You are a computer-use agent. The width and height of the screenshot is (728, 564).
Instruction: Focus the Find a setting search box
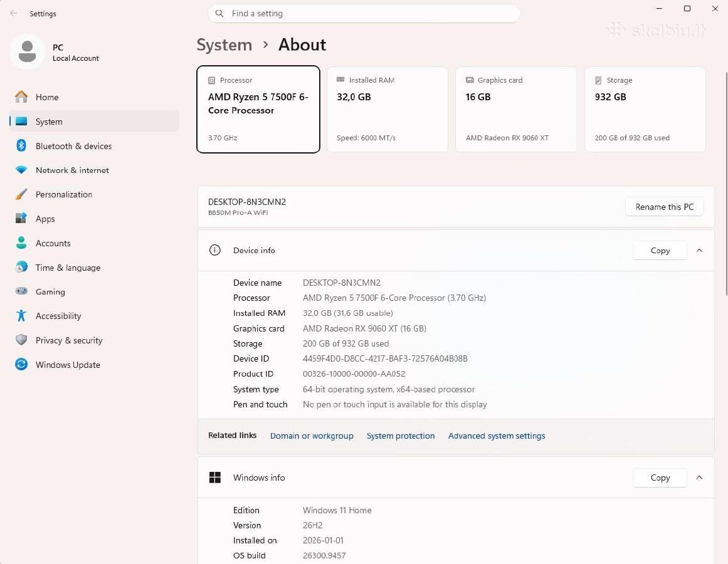click(x=364, y=13)
